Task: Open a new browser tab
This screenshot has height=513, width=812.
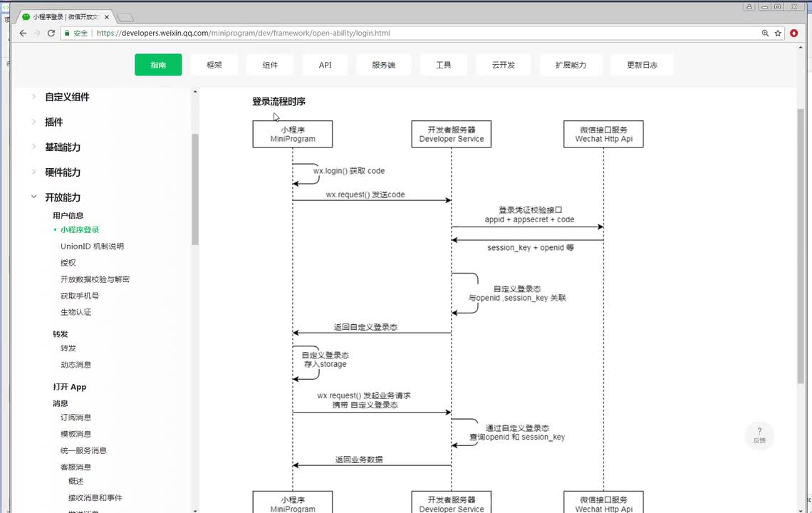Action: (125, 18)
